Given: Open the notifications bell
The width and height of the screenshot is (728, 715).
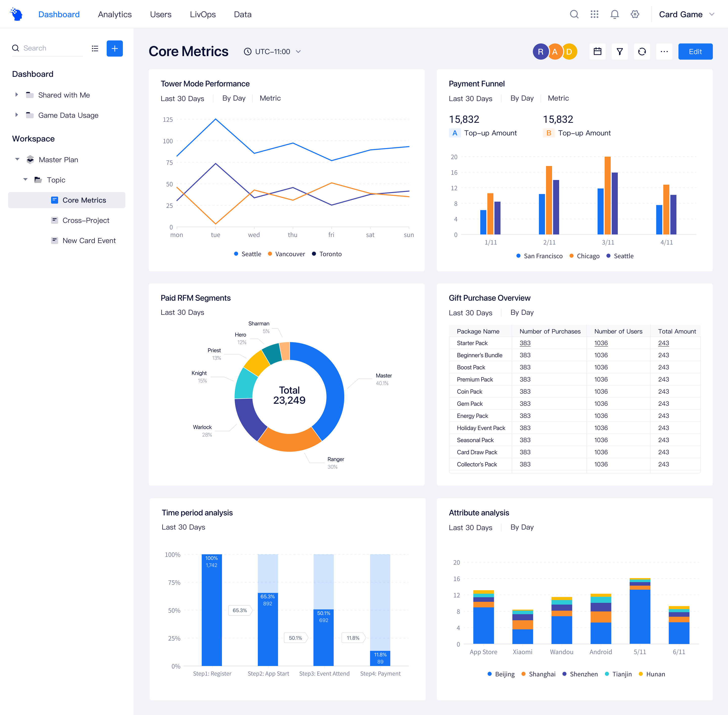Looking at the screenshot, I should 615,14.
